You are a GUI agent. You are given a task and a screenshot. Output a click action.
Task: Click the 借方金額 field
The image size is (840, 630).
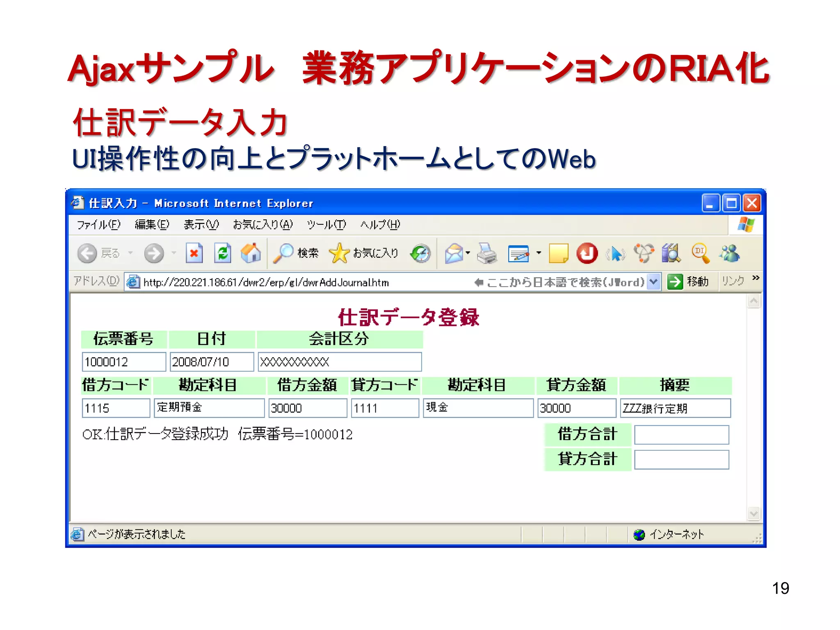[x=308, y=408]
